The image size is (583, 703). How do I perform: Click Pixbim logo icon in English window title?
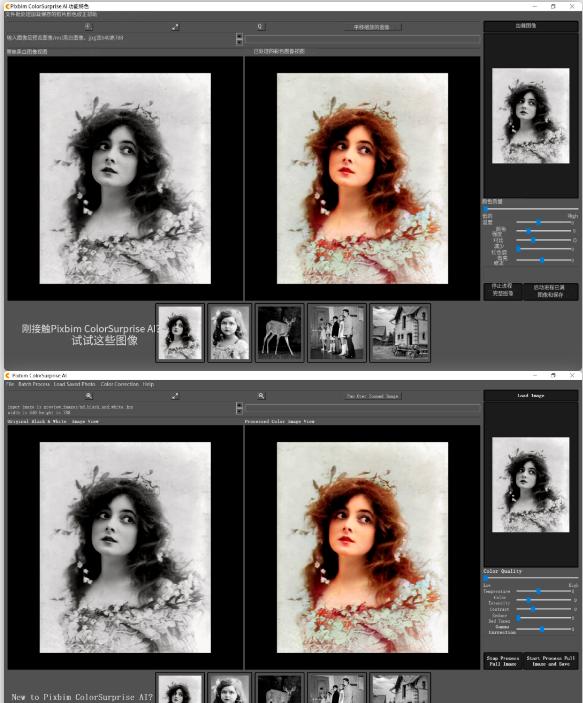coord(7,375)
